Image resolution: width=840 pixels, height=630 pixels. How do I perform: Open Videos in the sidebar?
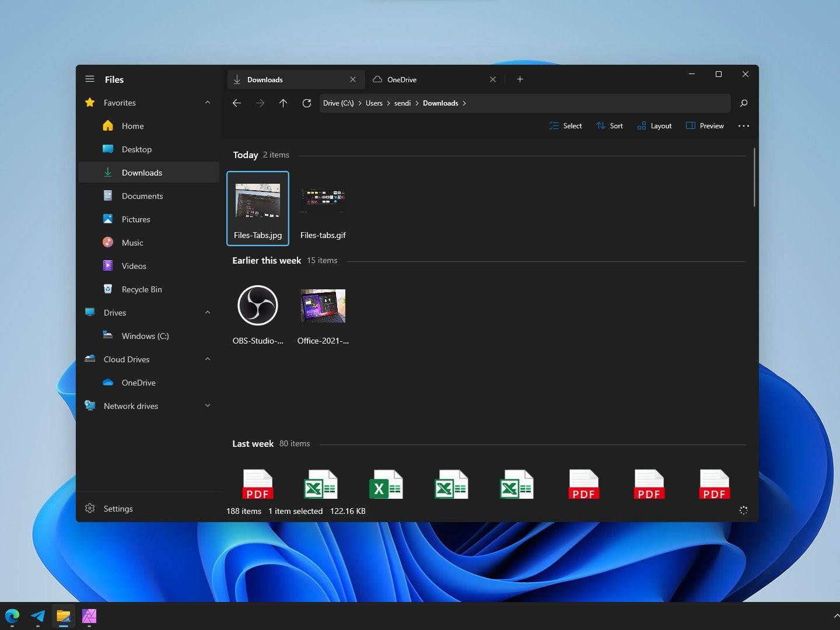click(x=149, y=266)
